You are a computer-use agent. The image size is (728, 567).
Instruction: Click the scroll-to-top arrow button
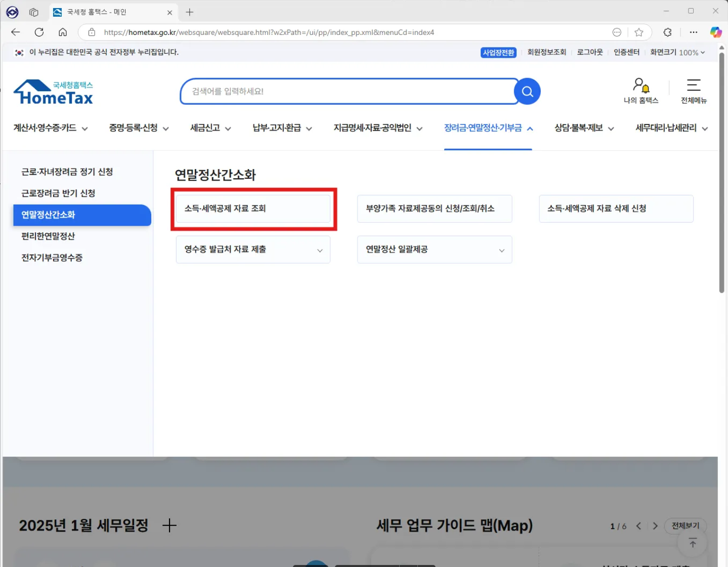click(x=693, y=543)
